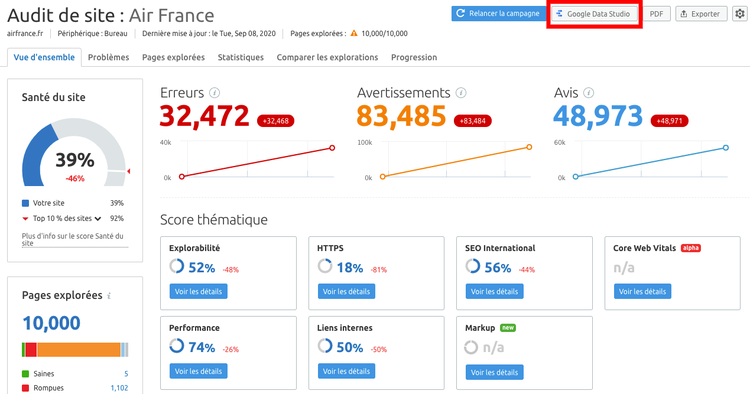Click the alpha badge on Core Web Vitals
Viewport: 750px width, 394px height.
tap(691, 248)
